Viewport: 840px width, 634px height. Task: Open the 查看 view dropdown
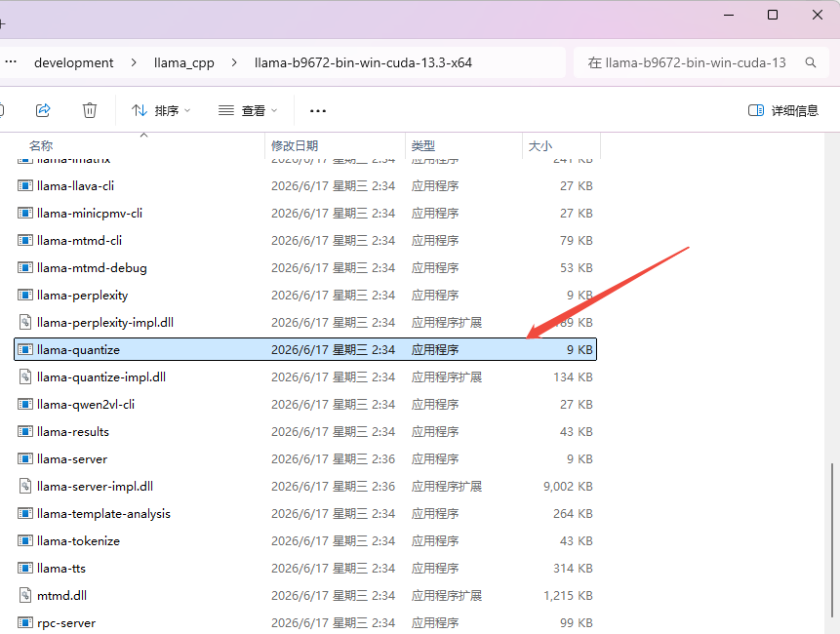[248, 111]
